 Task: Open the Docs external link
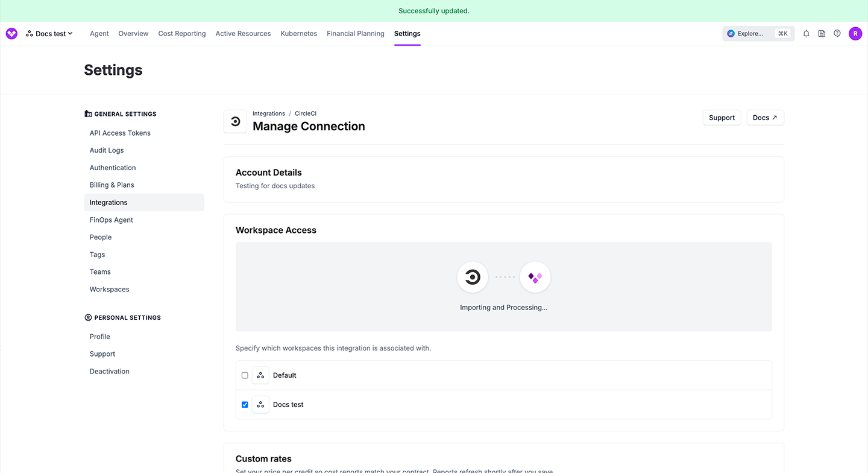[x=764, y=117]
